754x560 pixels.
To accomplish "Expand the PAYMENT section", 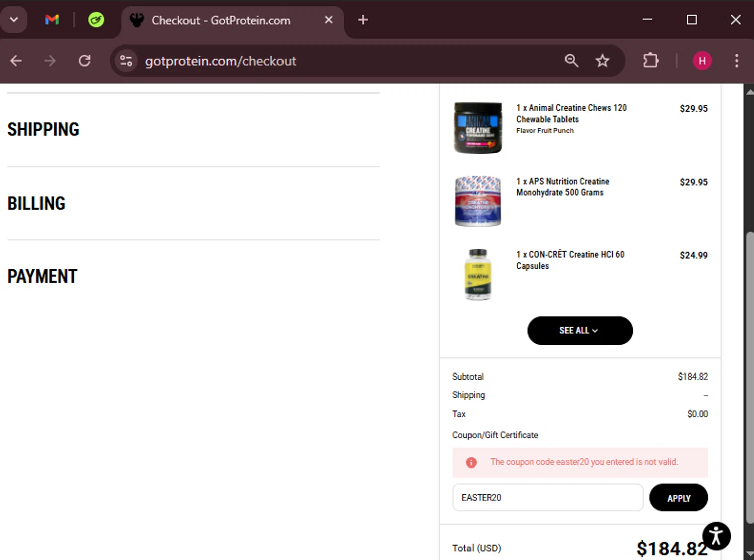I will tap(42, 276).
